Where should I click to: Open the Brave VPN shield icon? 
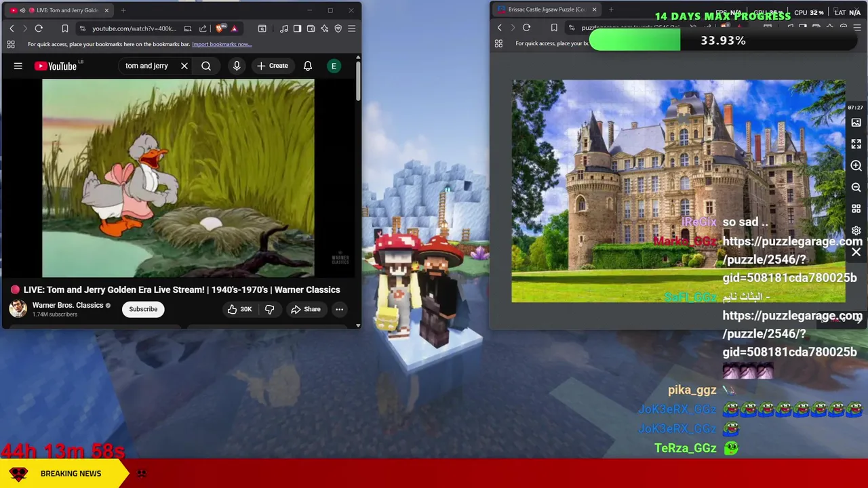coord(338,28)
